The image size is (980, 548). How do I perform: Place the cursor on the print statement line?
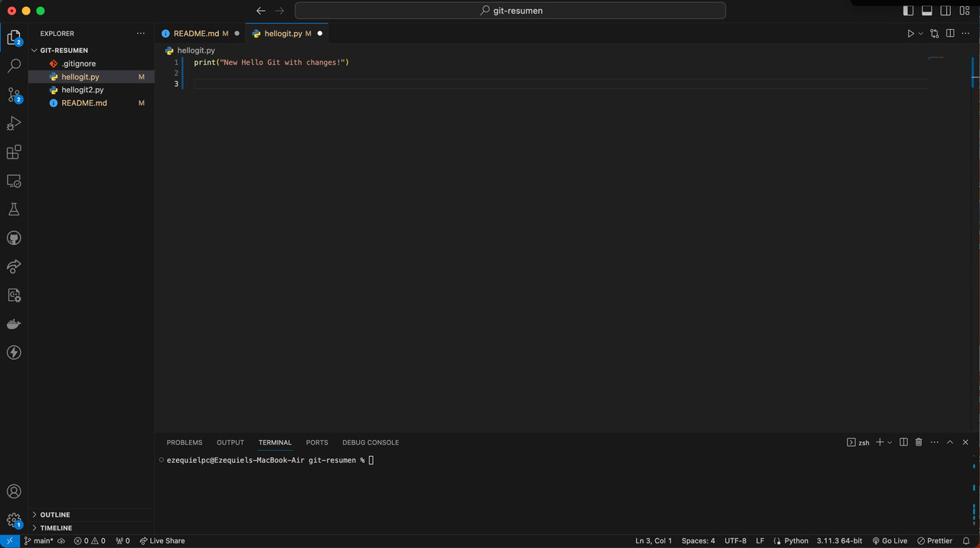tap(271, 62)
